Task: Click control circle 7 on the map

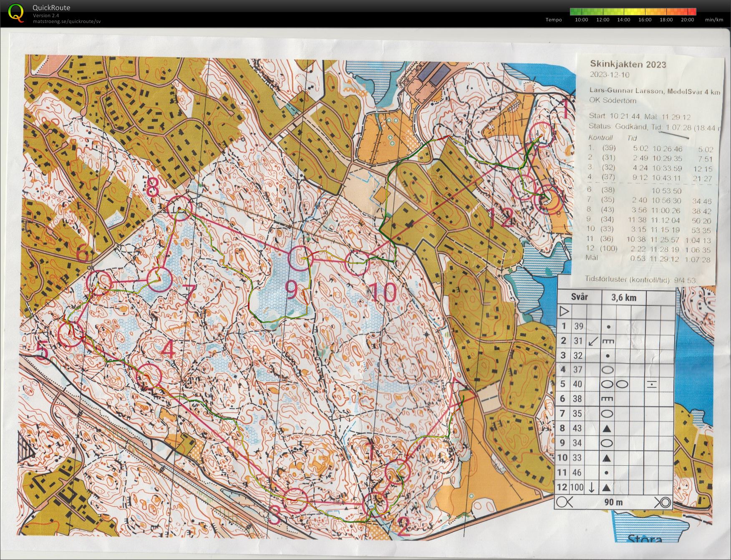Action: [159, 280]
